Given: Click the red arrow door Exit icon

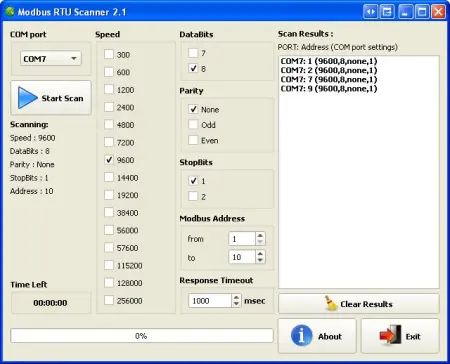Looking at the screenshot, I should pyautogui.click(x=390, y=335).
